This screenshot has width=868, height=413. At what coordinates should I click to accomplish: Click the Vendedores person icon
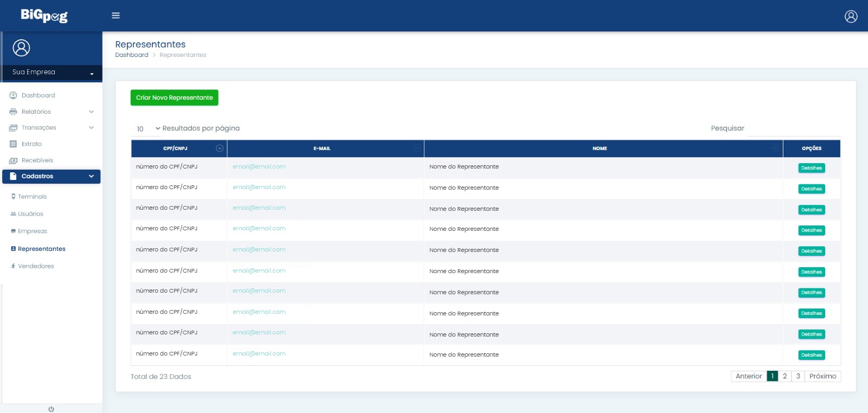click(13, 266)
